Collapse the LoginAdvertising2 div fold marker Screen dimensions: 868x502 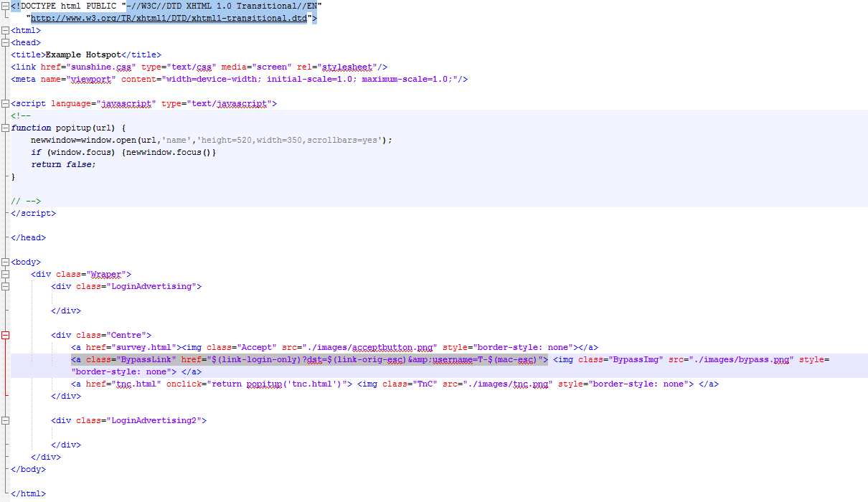[x=6, y=421]
